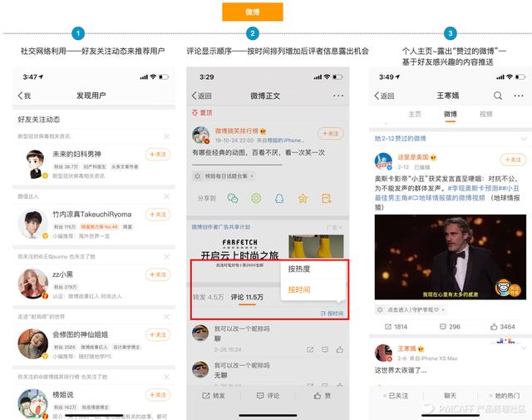532x420 pixels.
Task: Follow 会修图的神仙姐姐 with +关注 button
Action: click(x=158, y=335)
